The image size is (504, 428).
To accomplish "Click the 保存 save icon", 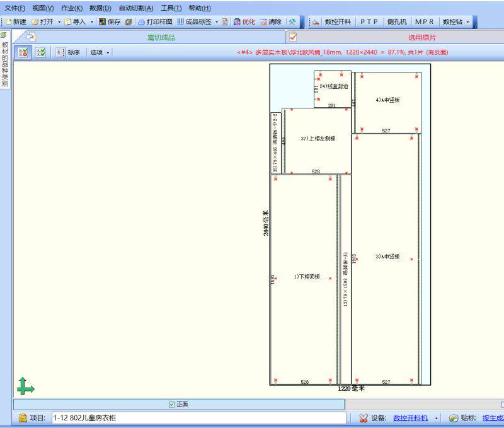I will point(102,22).
